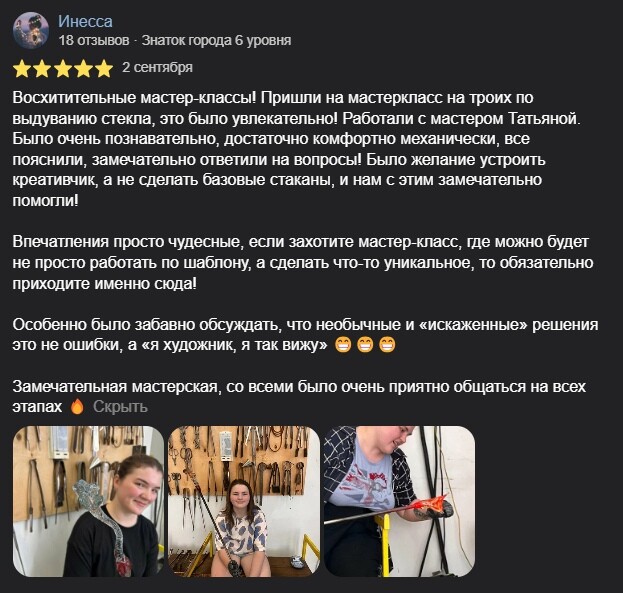Click the paragraph starting with Впечатления просто чудесные
Viewport: 623px width, 593px height.
(303, 263)
